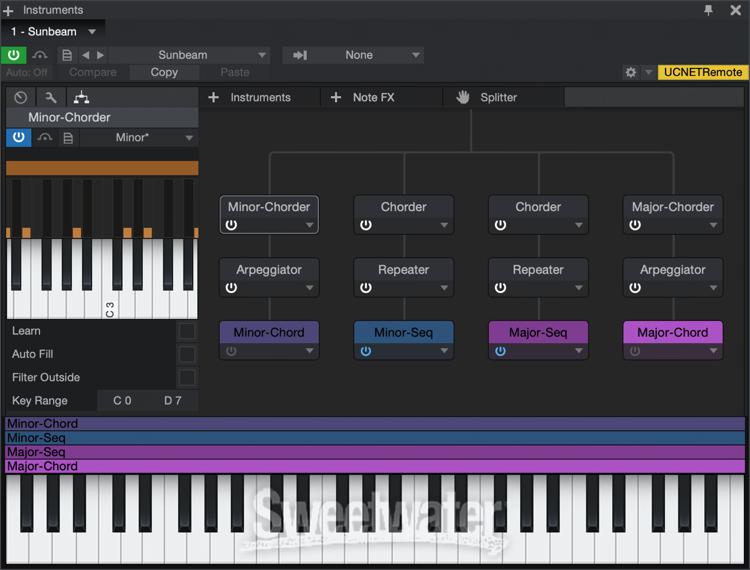Select the Minor-Chord instrument node
The image size is (750, 570).
pos(269,332)
